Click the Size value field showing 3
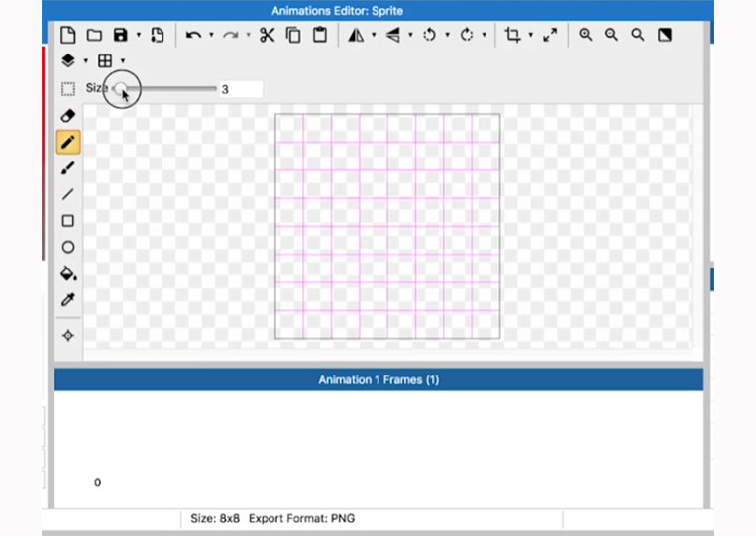 point(241,89)
